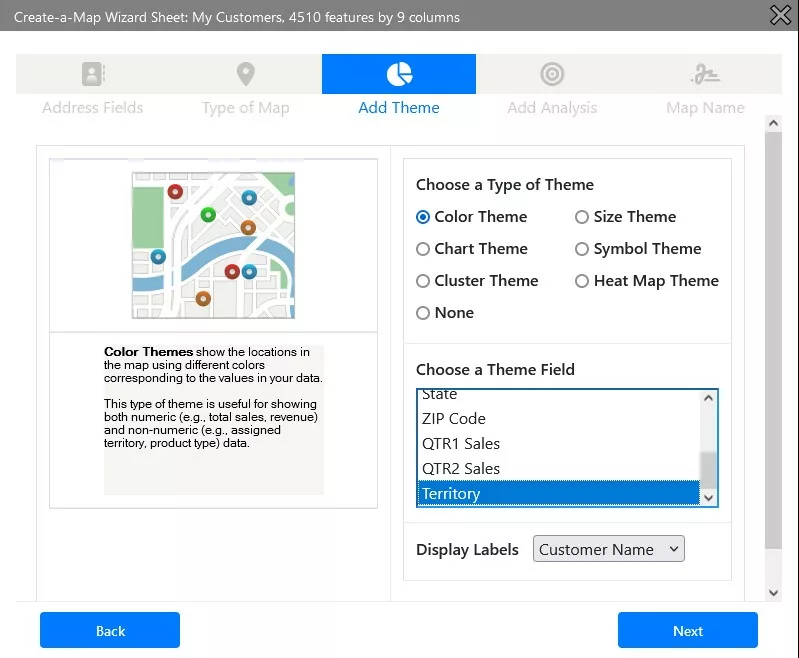Close the Create-a-Map Wizard dialog

(x=779, y=15)
